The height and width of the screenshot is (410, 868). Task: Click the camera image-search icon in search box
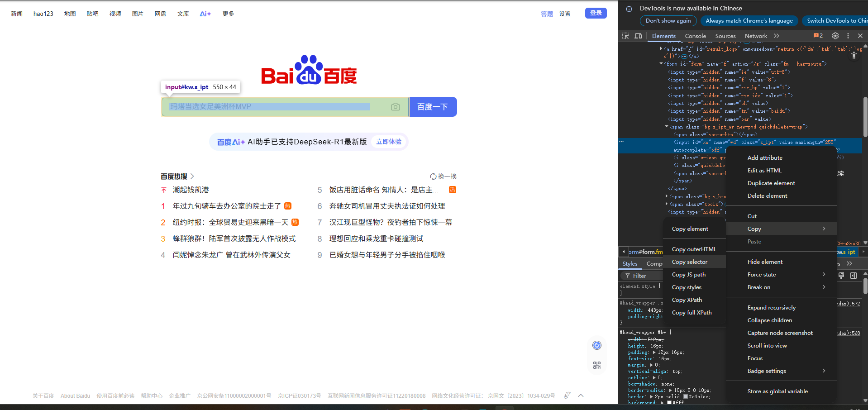[396, 107]
